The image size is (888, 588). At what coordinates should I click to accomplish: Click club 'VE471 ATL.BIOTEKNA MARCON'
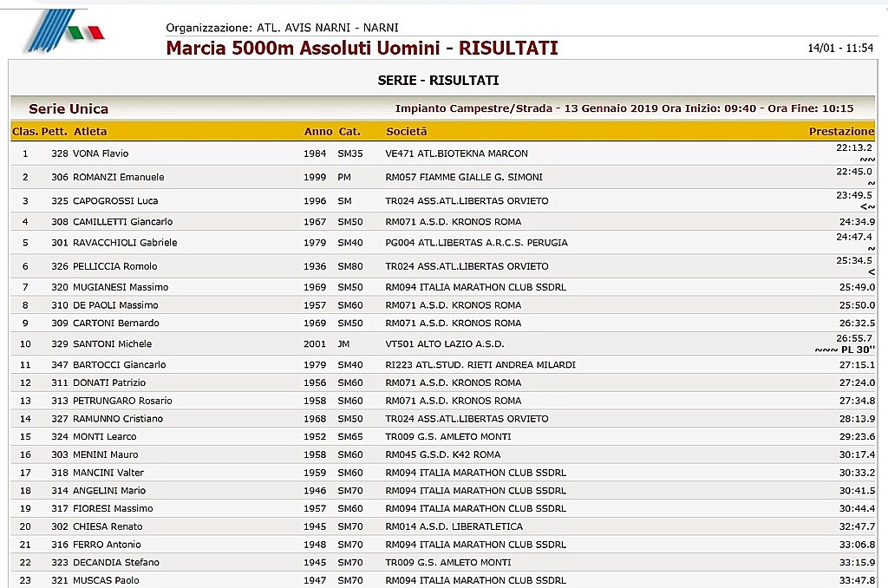coord(456,154)
